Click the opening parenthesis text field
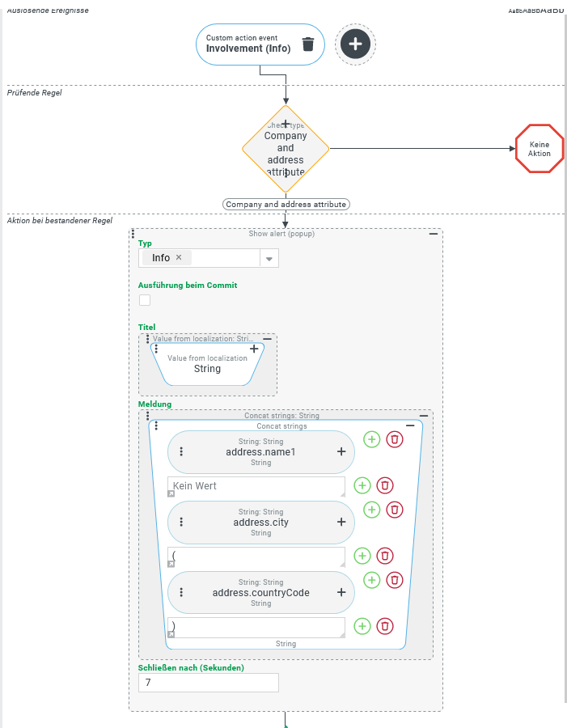 tap(256, 557)
